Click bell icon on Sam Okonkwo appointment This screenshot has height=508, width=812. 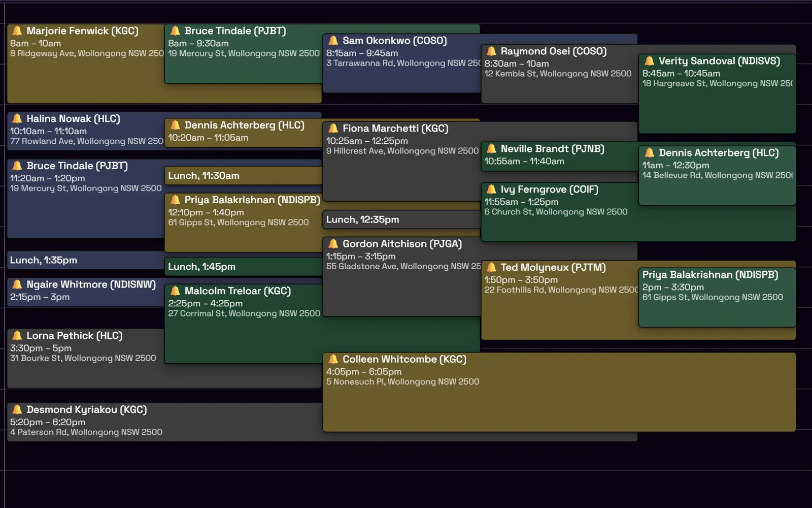[333, 41]
